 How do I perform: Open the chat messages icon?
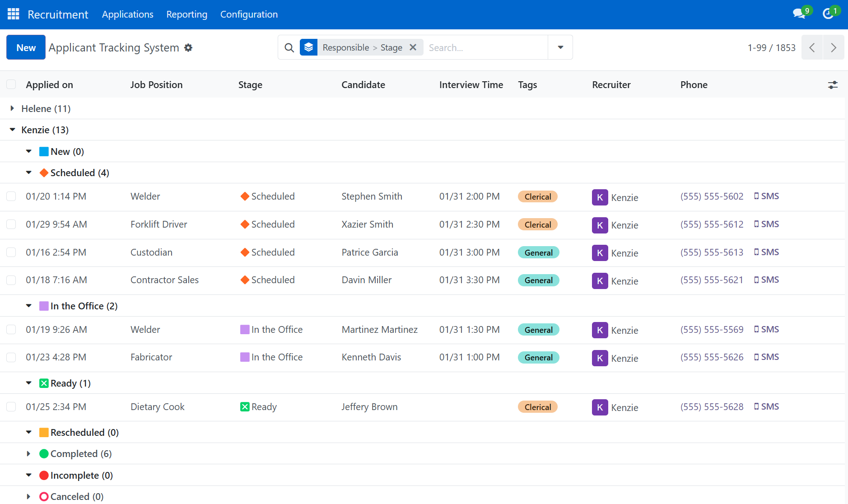799,14
